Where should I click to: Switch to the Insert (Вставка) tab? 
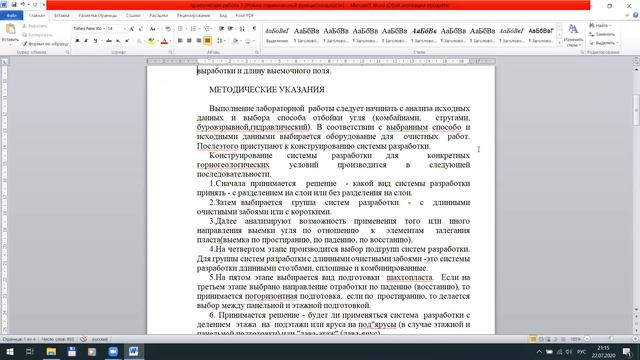tap(62, 16)
